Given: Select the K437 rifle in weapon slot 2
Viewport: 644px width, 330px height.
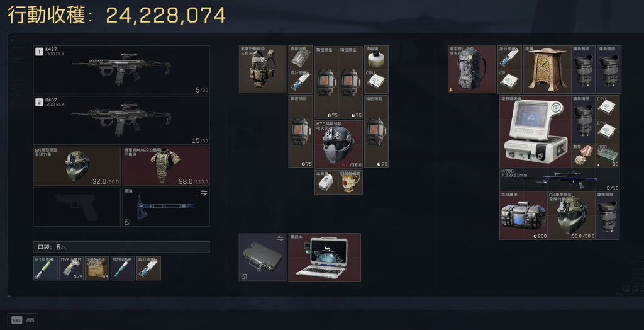Looking at the screenshot, I should [121, 120].
